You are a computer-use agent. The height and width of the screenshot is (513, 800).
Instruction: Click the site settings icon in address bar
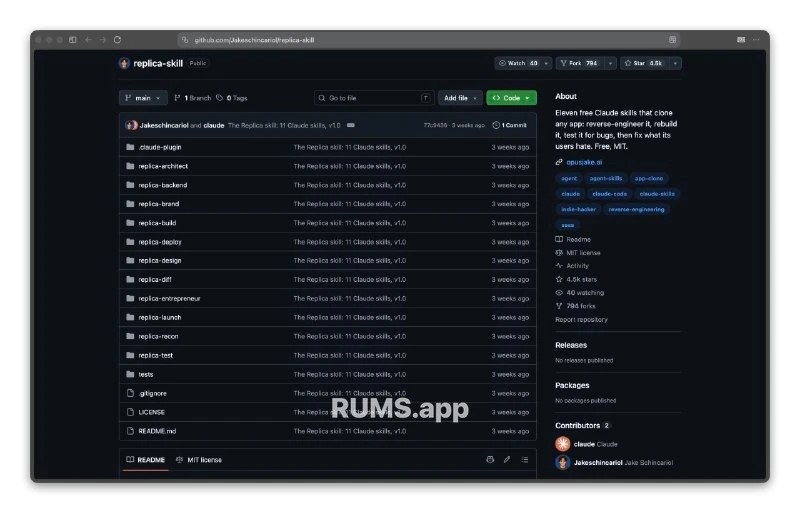pos(185,40)
